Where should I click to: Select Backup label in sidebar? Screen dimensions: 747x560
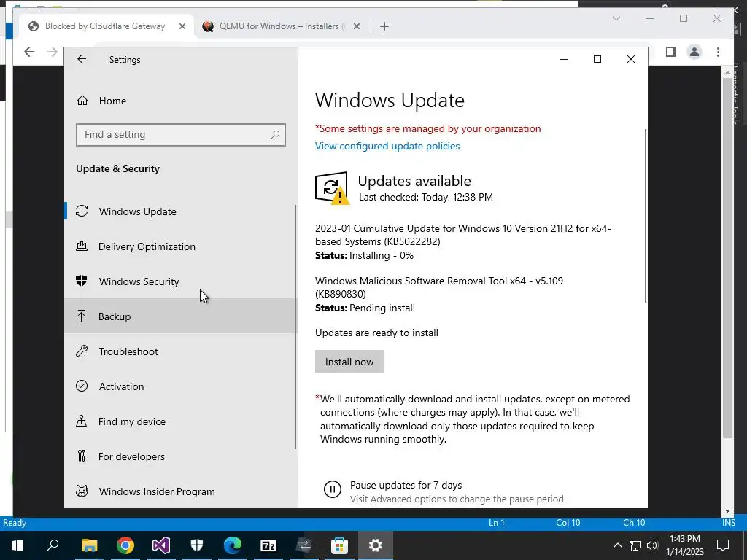(x=115, y=316)
